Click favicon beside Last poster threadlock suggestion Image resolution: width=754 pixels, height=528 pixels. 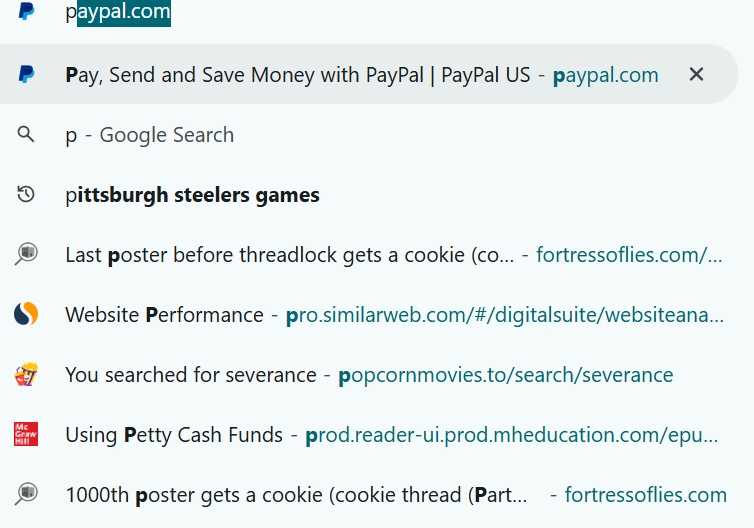pyautogui.click(x=26, y=254)
